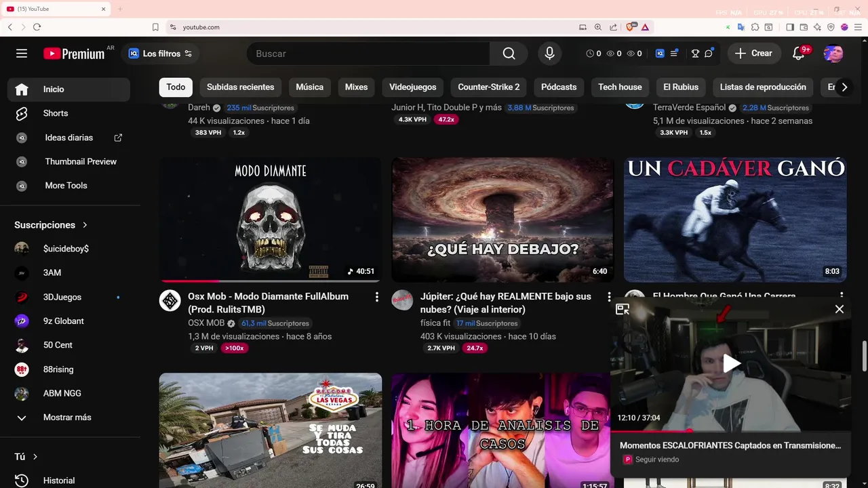
Task: Seek the miniplayer progress bar
Action: coord(730,430)
